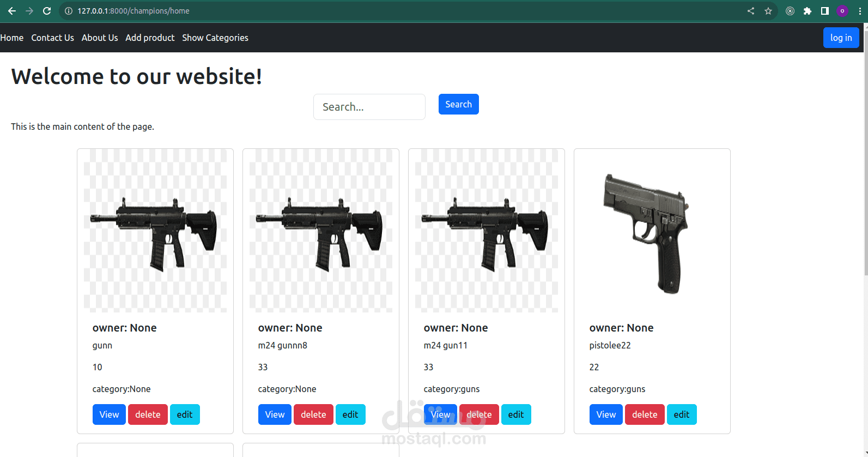Click the blue Search button

pyautogui.click(x=458, y=104)
